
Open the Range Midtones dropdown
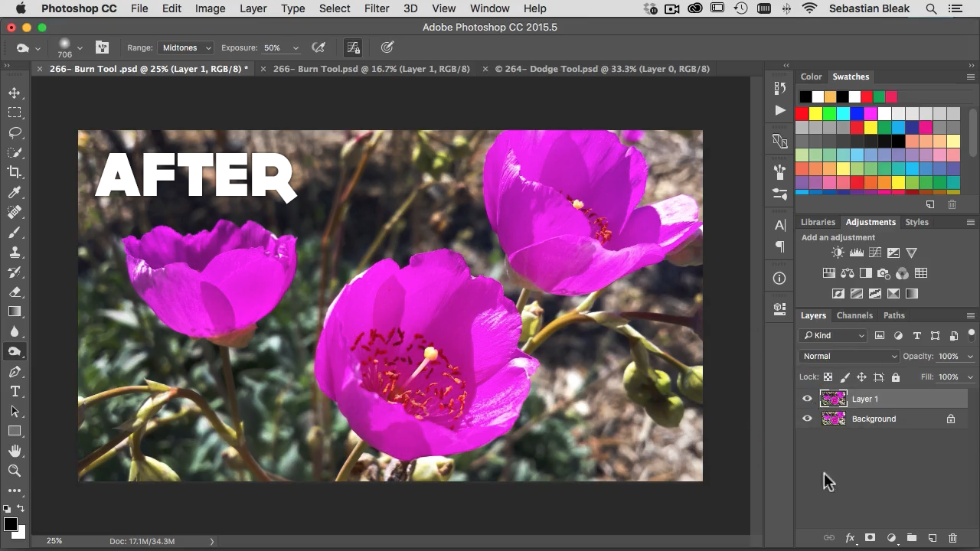coord(186,47)
